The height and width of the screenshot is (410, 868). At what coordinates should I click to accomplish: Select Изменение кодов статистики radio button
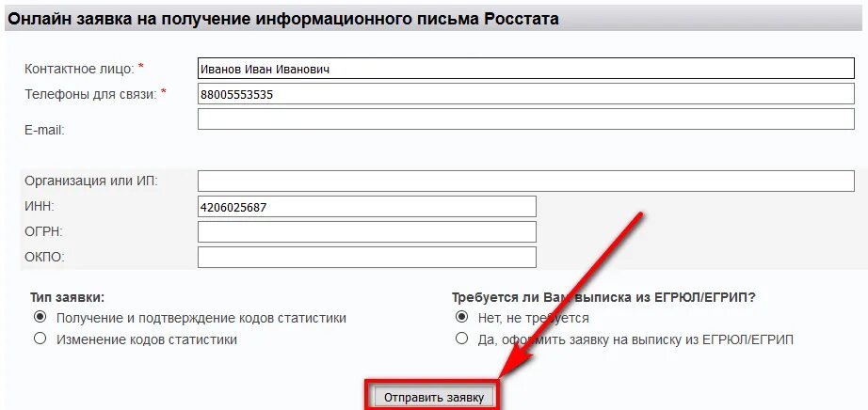40,339
